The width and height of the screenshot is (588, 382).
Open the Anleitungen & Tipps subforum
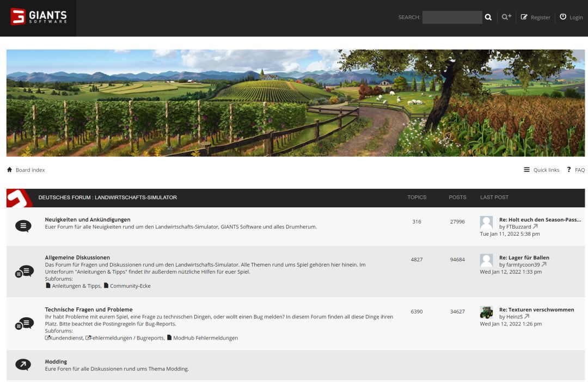point(76,286)
